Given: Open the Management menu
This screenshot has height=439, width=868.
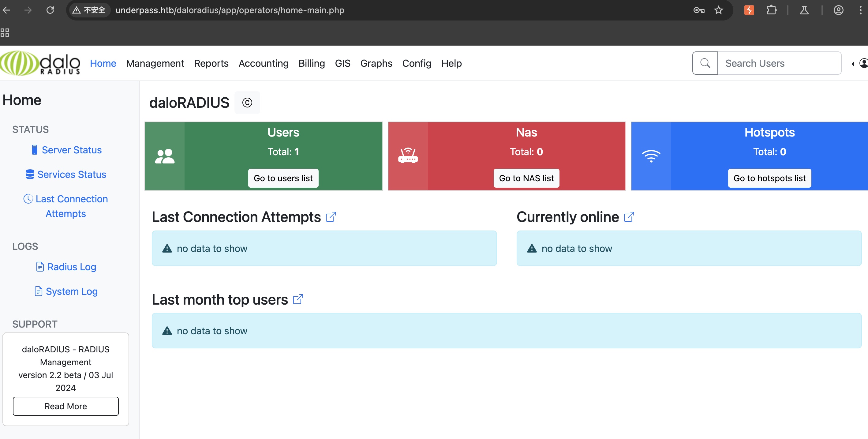Looking at the screenshot, I should pos(155,63).
